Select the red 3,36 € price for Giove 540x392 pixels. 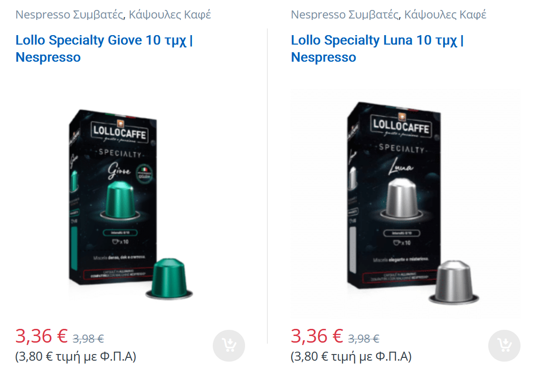[41, 336]
